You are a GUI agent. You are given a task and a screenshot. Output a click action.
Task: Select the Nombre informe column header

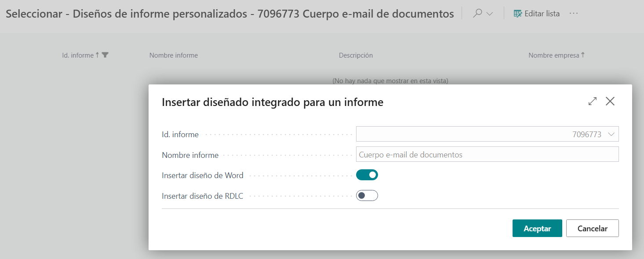coord(173,55)
